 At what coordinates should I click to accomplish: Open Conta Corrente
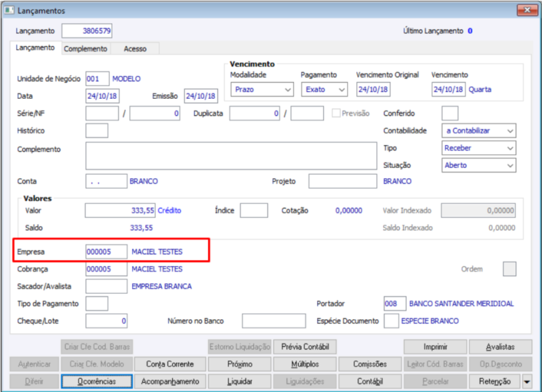(170, 364)
